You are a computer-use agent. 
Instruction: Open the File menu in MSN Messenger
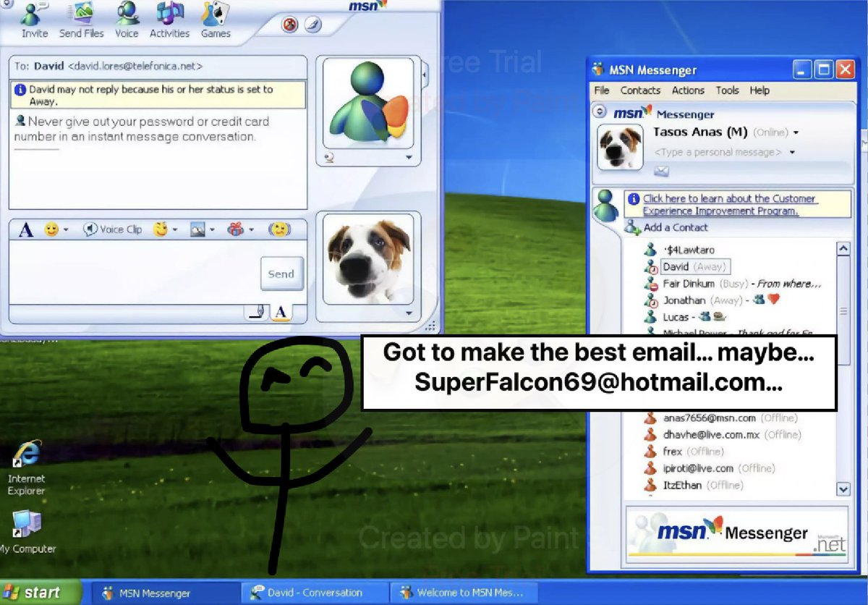(x=602, y=90)
